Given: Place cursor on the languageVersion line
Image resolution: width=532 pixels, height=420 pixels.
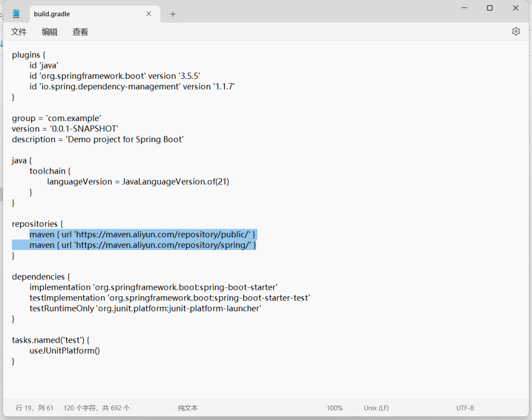Looking at the screenshot, I should (x=138, y=182).
